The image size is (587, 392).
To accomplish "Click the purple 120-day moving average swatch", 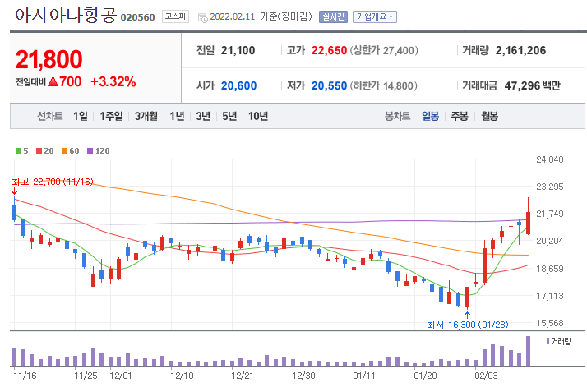I will [90, 150].
